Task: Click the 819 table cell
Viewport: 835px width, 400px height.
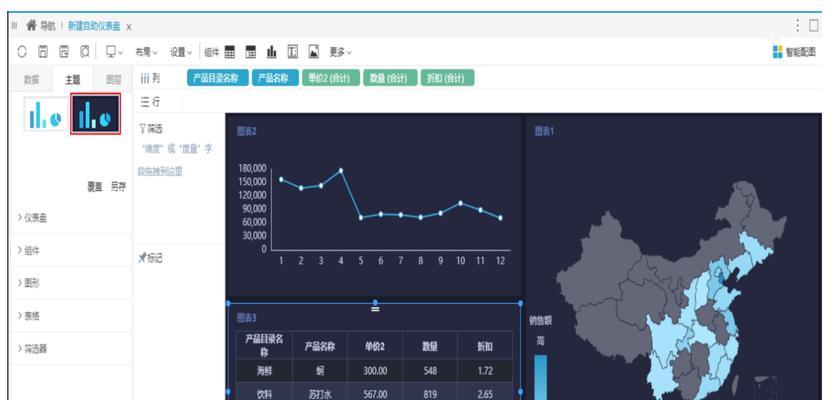Action: [x=430, y=394]
